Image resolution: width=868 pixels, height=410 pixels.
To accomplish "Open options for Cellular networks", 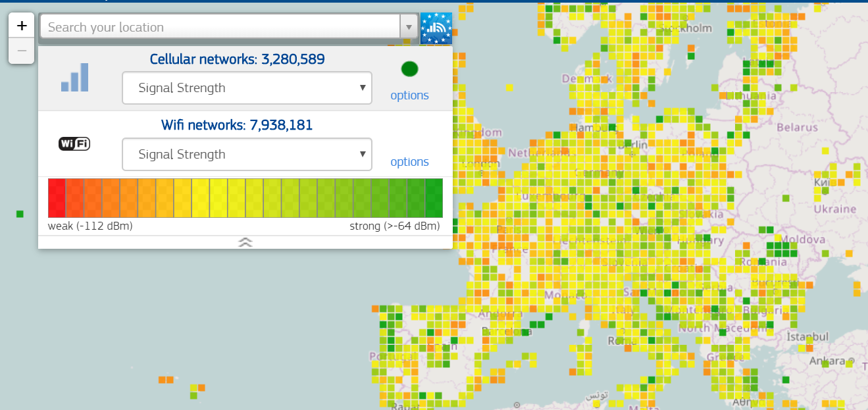I will [x=409, y=95].
